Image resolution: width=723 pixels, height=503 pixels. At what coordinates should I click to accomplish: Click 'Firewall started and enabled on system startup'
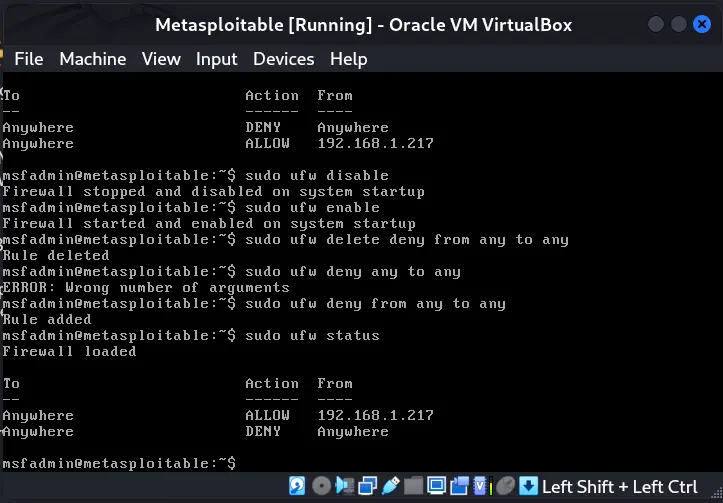(209, 224)
